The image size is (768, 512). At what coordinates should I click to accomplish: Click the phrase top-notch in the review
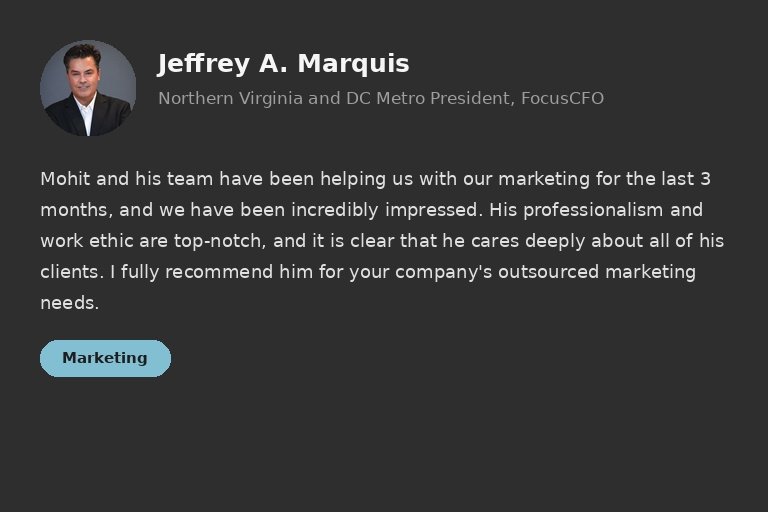(217, 241)
